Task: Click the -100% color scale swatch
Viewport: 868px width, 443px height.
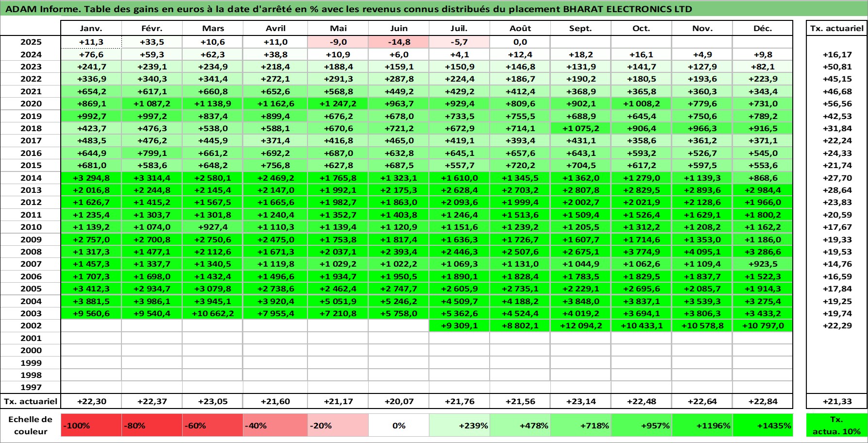Action: (x=91, y=426)
